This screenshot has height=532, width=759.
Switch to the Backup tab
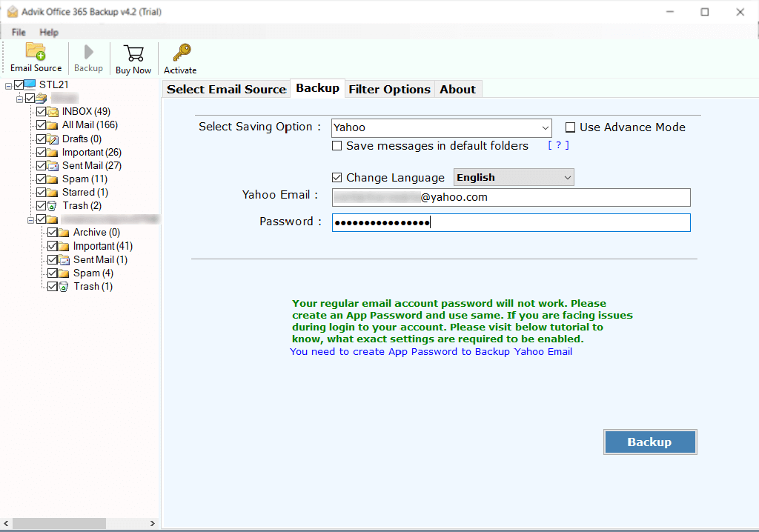[x=317, y=88]
